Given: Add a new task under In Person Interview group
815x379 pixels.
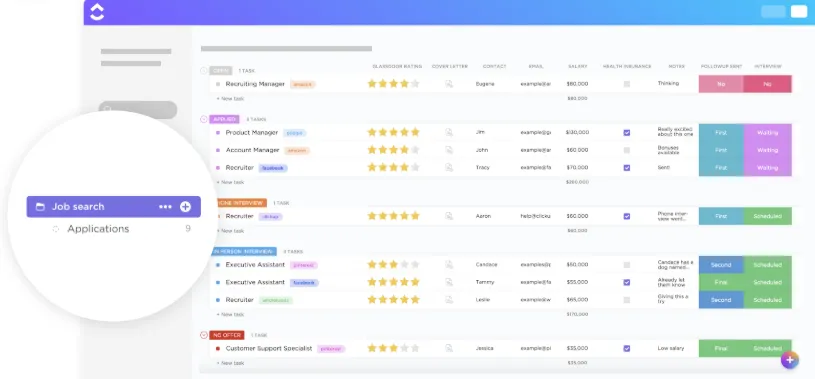Looking at the screenshot, I should [230, 315].
